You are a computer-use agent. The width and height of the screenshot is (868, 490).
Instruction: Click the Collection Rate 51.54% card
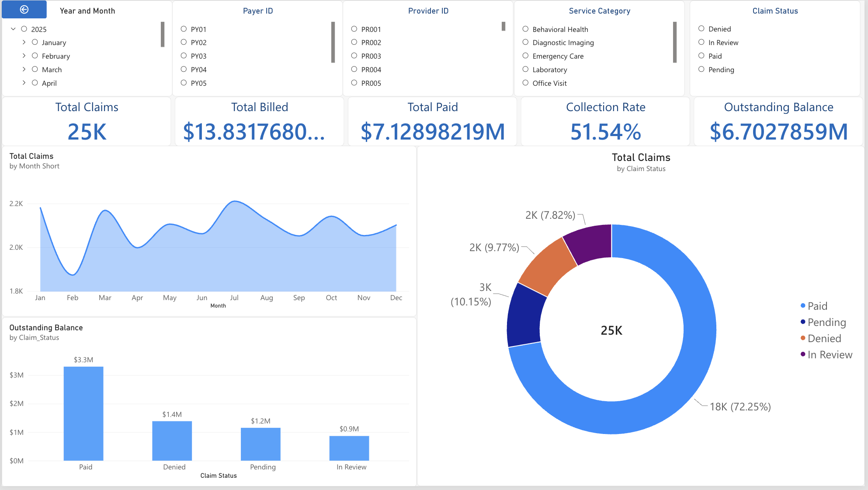605,121
